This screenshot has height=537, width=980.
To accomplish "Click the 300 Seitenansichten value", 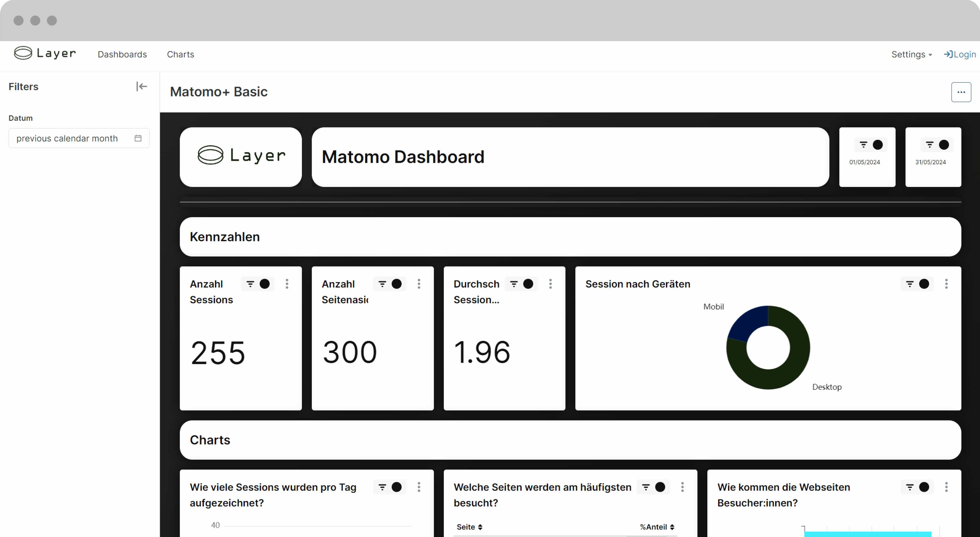I will point(350,352).
